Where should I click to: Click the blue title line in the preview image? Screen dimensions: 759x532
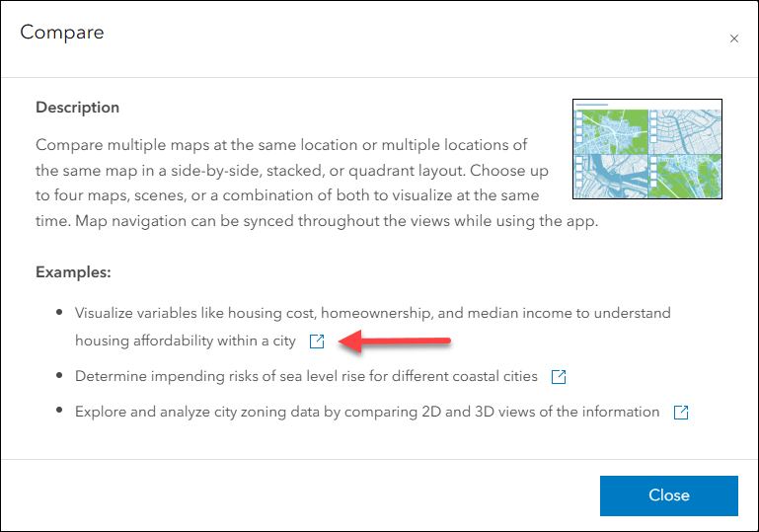coord(591,104)
